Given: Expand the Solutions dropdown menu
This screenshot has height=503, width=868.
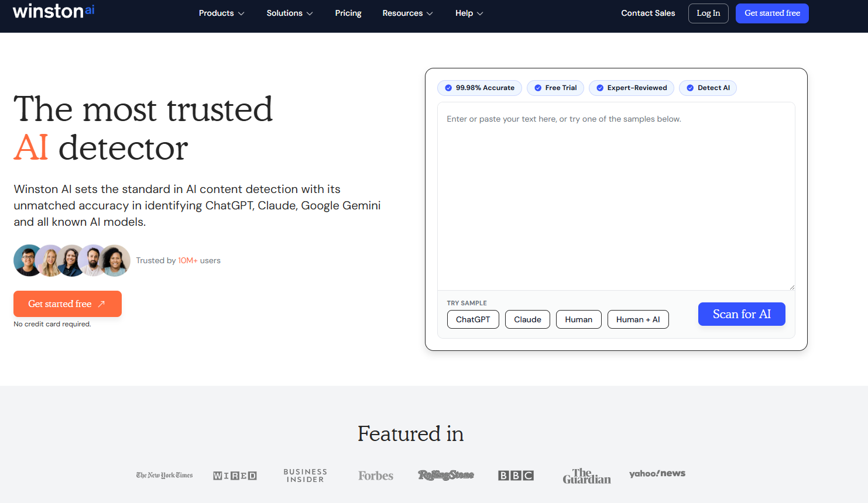Looking at the screenshot, I should pyautogui.click(x=290, y=13).
